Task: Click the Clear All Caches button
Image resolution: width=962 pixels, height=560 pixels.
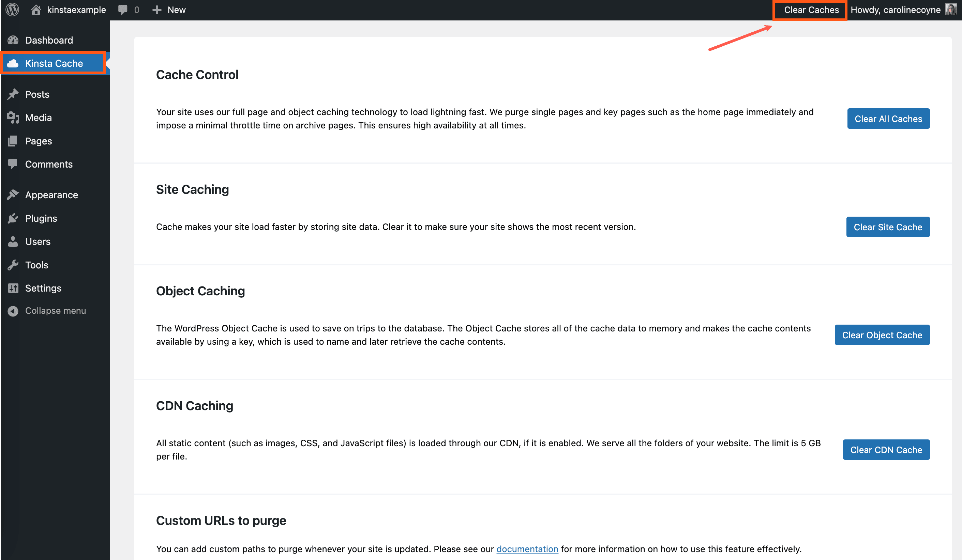Action: click(x=888, y=118)
